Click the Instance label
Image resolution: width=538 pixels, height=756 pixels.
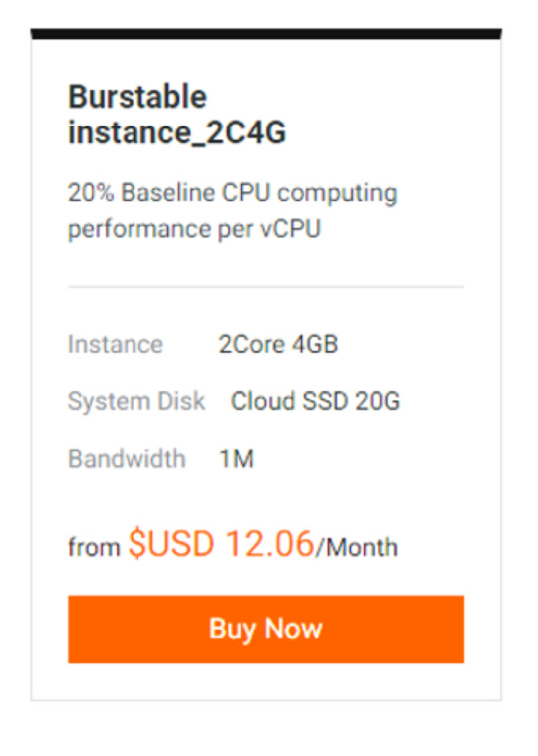click(116, 344)
